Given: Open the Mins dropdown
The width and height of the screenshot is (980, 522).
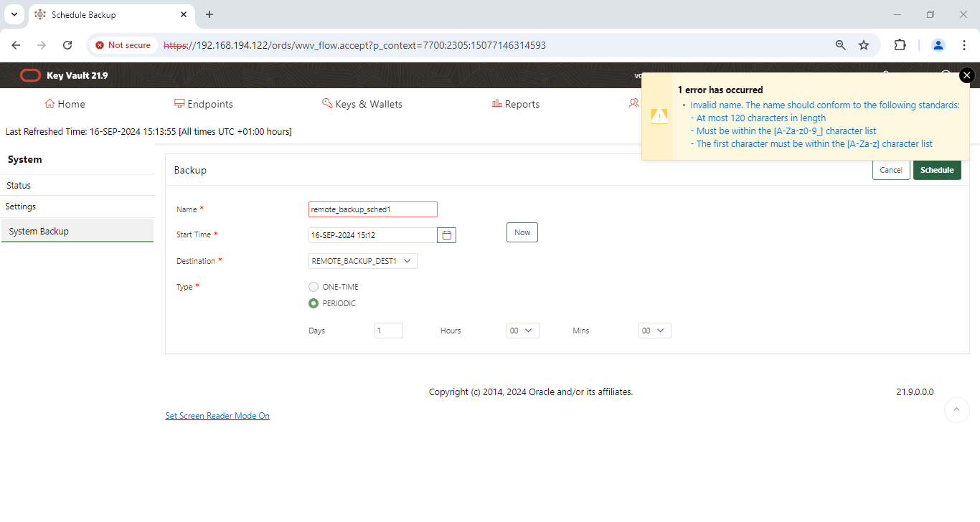Looking at the screenshot, I should 655,331.
